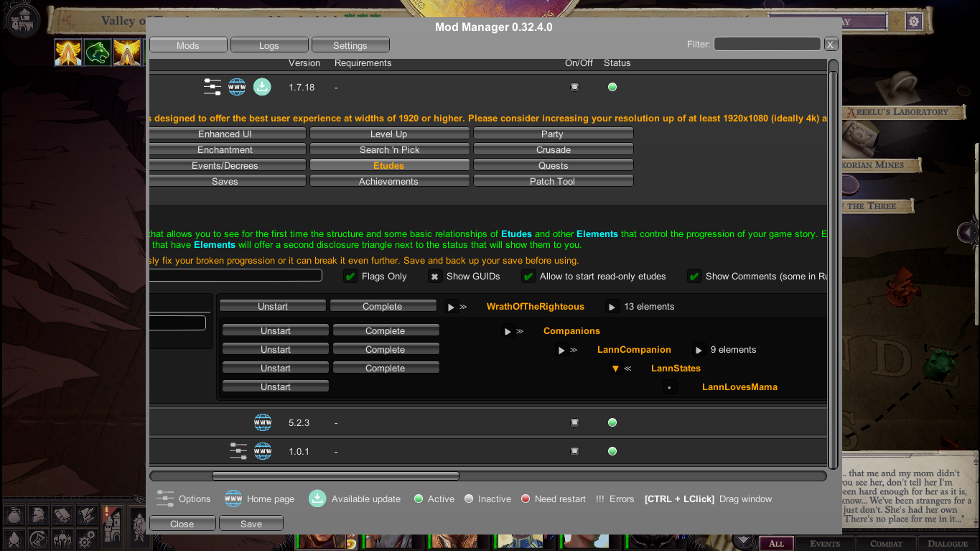
Task: Enable the Show GUIDs checkbox
Action: [435, 276]
